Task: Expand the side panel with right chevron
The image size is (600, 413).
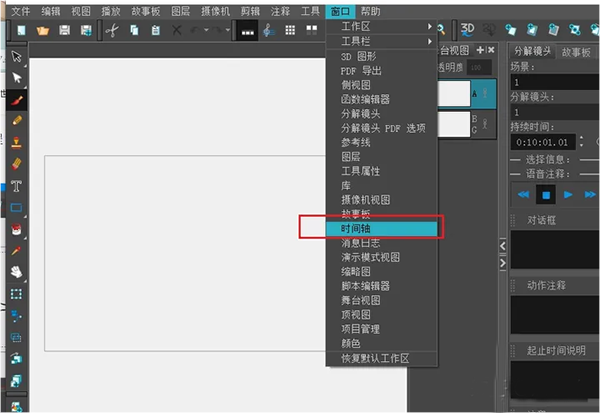Action: tap(503, 263)
